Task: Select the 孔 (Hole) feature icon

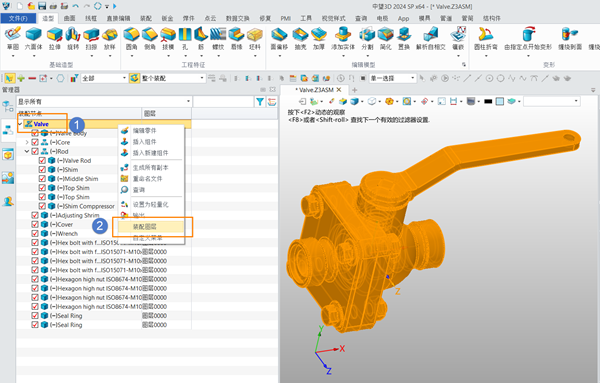Action: pos(185,34)
